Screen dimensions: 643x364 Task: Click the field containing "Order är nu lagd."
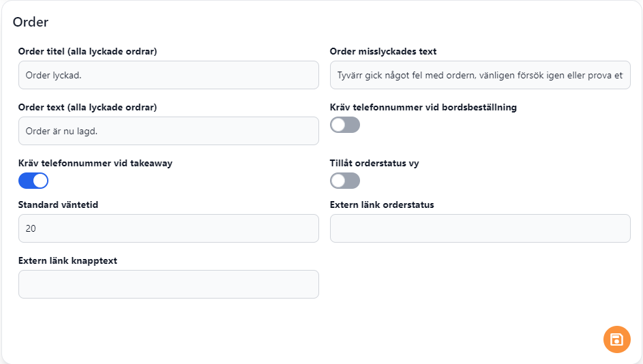(x=168, y=131)
